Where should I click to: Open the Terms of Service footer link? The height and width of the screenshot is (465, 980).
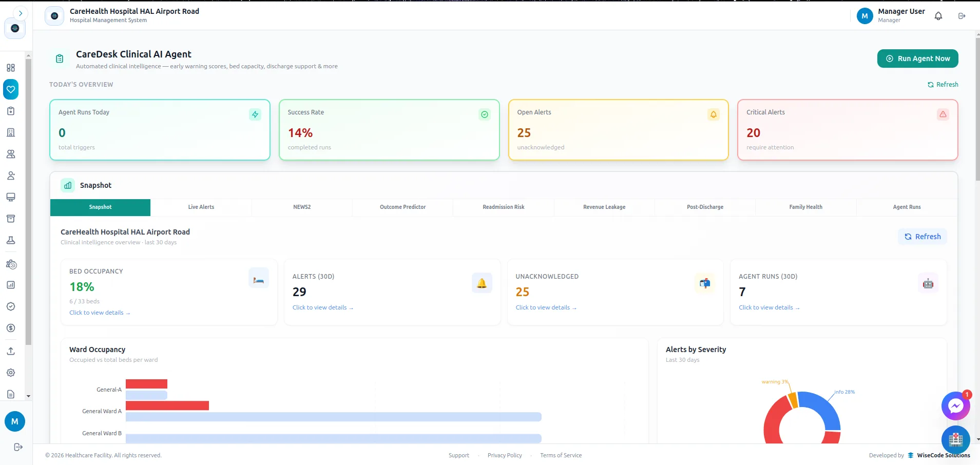pyautogui.click(x=561, y=455)
